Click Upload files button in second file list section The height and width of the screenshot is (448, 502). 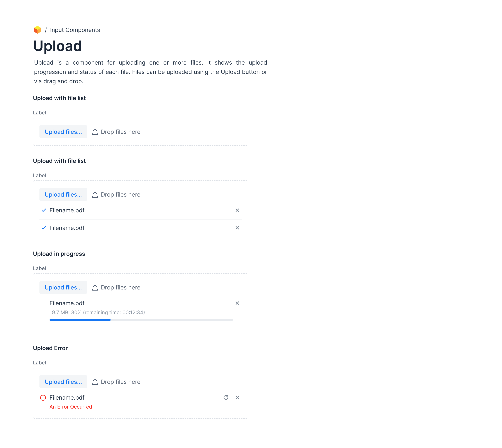click(x=63, y=194)
